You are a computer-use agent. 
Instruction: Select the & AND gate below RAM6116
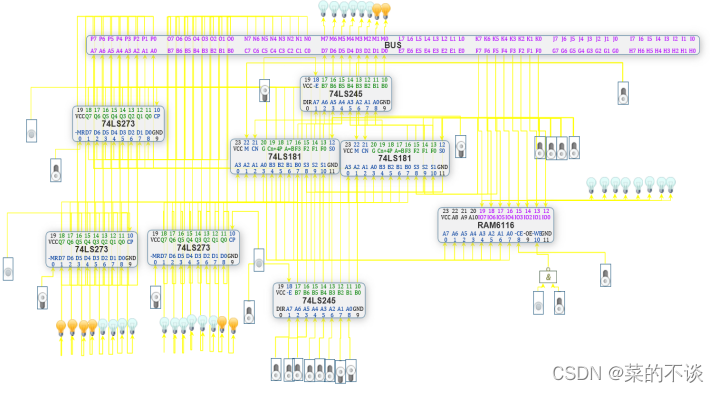pos(548,277)
